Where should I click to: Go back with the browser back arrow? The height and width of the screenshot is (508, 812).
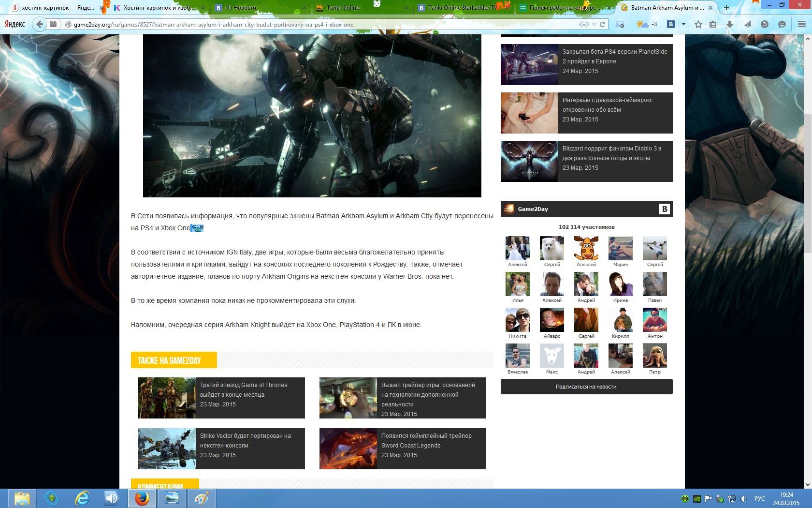coord(40,24)
